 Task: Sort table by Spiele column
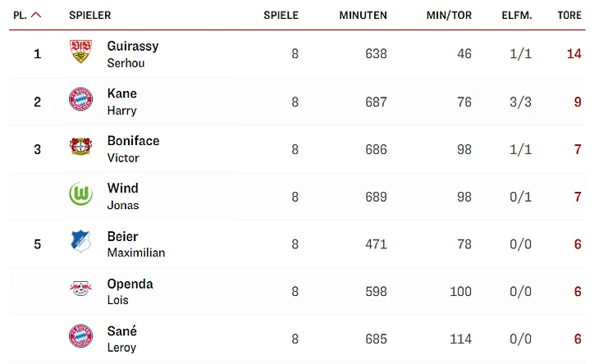point(281,15)
